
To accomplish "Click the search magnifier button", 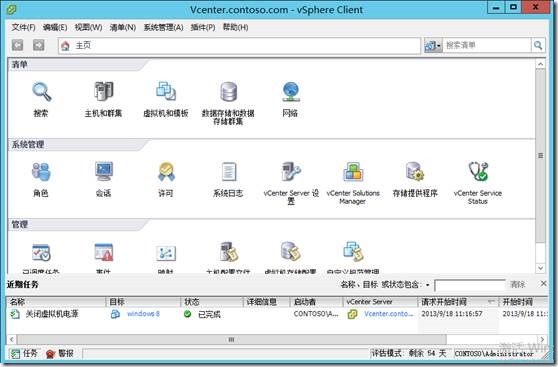I will click(538, 46).
